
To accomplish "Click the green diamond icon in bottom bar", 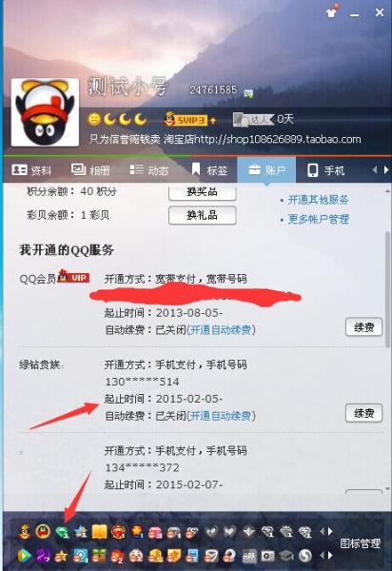I will [x=63, y=532].
